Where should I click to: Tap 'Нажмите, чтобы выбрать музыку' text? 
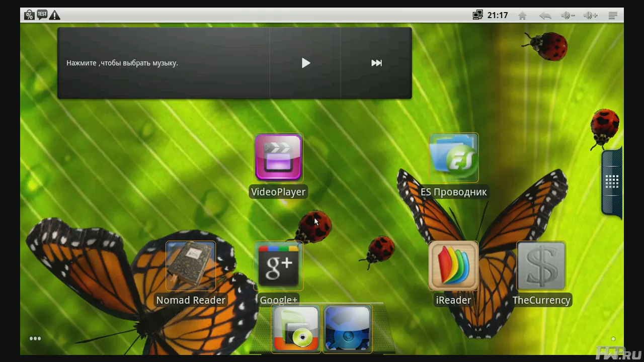[122, 63]
